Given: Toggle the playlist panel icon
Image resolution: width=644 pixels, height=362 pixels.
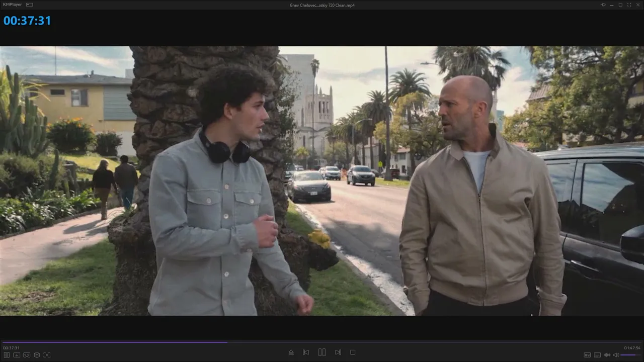Looking at the screenshot, I should click(x=7, y=355).
